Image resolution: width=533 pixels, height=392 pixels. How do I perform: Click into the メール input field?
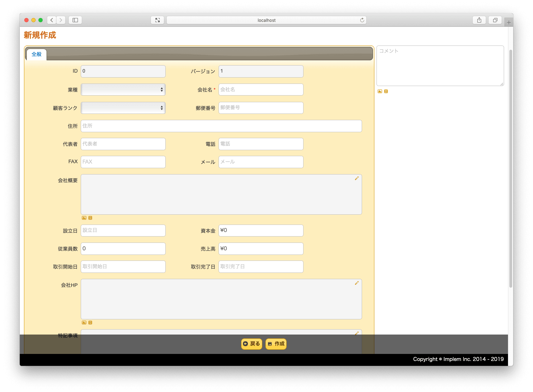click(x=261, y=162)
